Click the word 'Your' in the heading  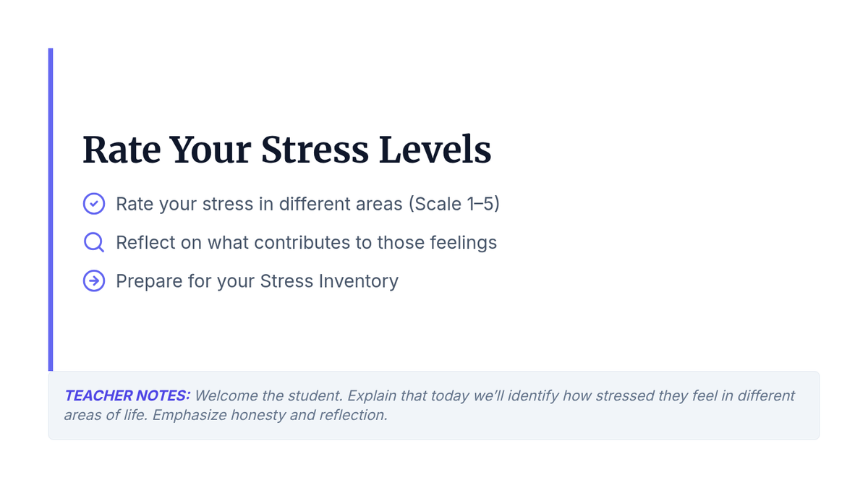210,150
